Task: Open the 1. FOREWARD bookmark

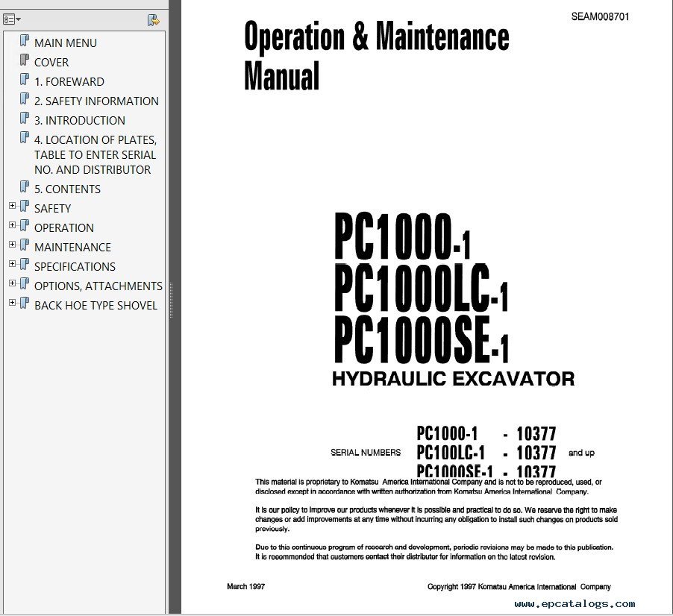Action: [x=69, y=81]
